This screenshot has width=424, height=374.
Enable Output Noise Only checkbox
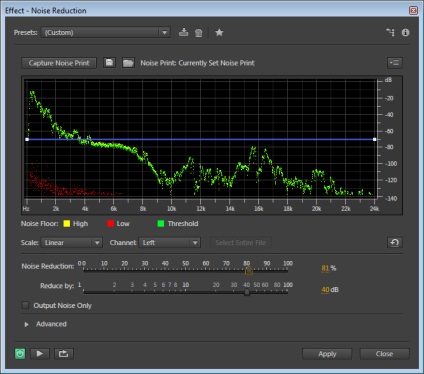coord(25,305)
